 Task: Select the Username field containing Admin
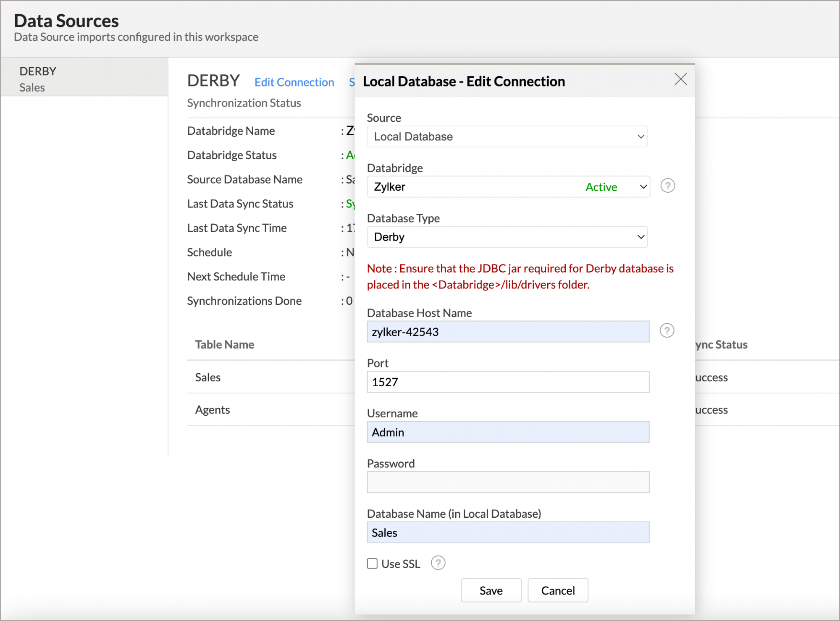507,432
